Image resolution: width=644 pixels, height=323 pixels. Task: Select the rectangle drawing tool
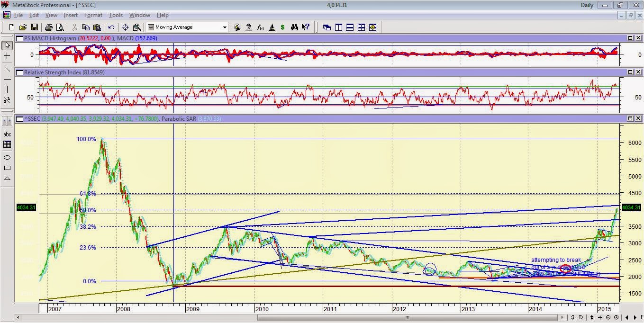(x=7, y=168)
